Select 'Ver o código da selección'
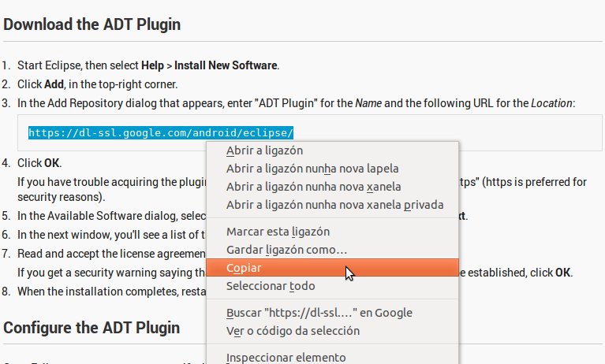This screenshot has width=605, height=364. (x=333, y=331)
